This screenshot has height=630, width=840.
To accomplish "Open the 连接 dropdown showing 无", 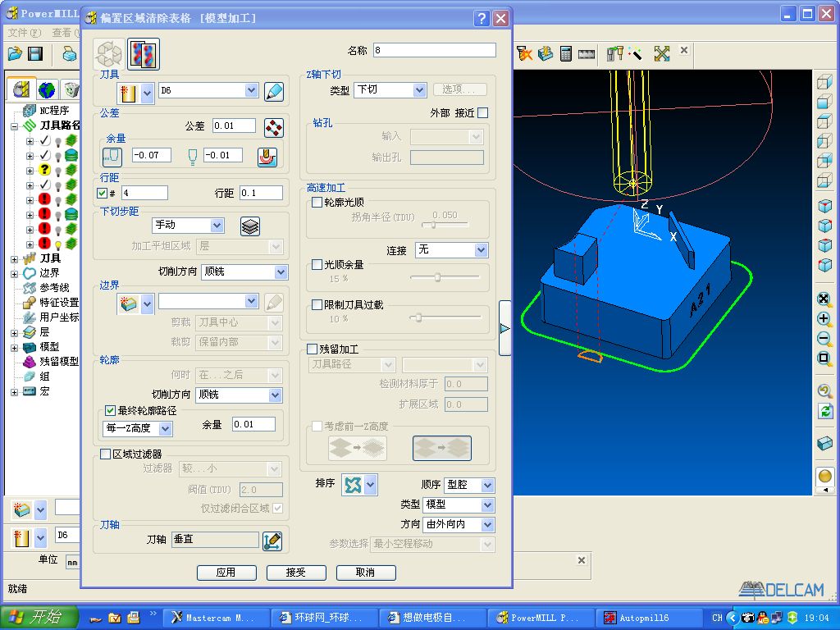I will coord(450,249).
